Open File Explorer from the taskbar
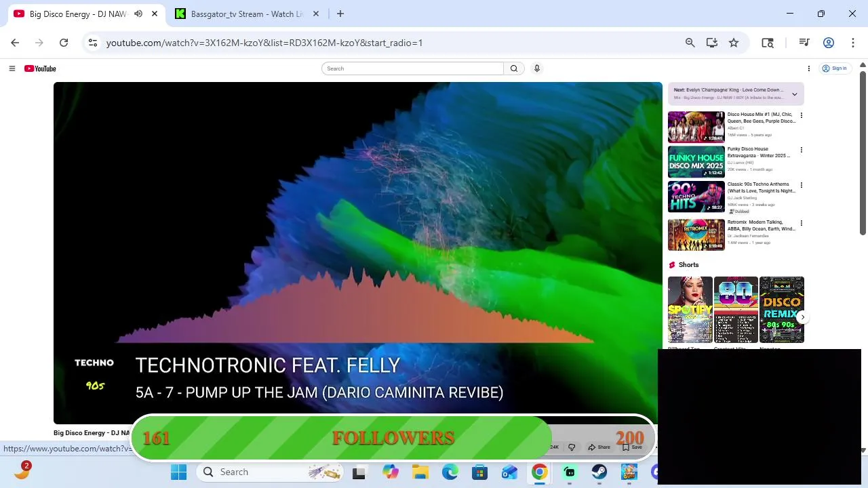 click(420, 472)
